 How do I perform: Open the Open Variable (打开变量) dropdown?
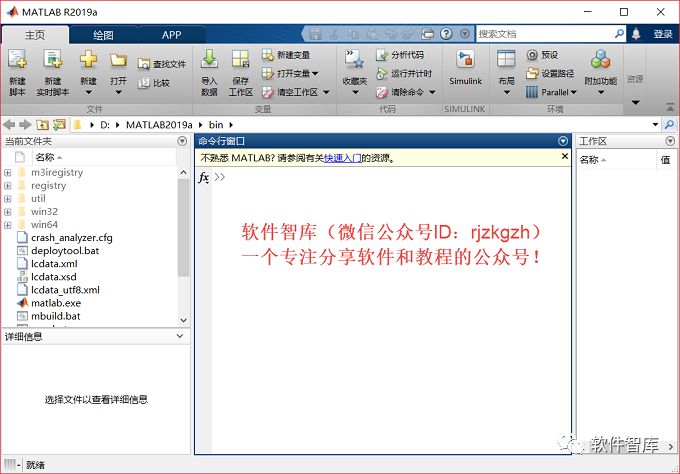click(x=315, y=74)
